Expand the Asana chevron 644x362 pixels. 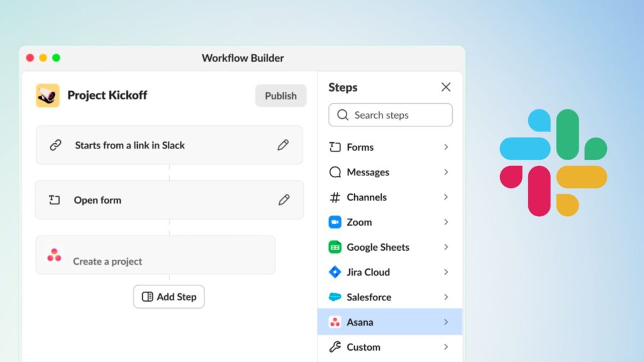pyautogui.click(x=446, y=322)
